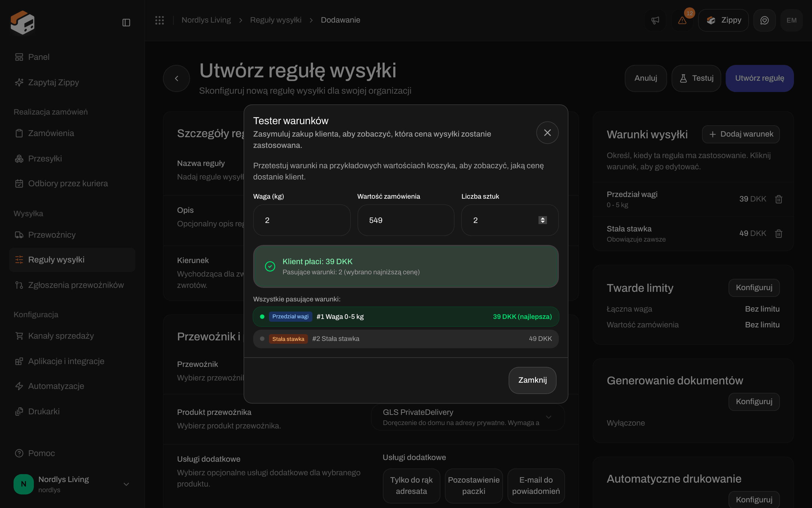Delete the Stała stawka condition
Viewport: 812px width, 508px height.
pyautogui.click(x=779, y=233)
